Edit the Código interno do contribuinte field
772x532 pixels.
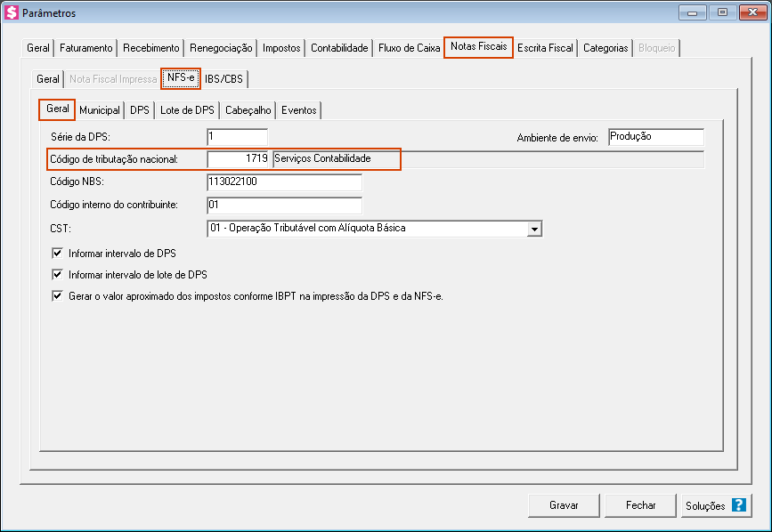click(x=283, y=206)
